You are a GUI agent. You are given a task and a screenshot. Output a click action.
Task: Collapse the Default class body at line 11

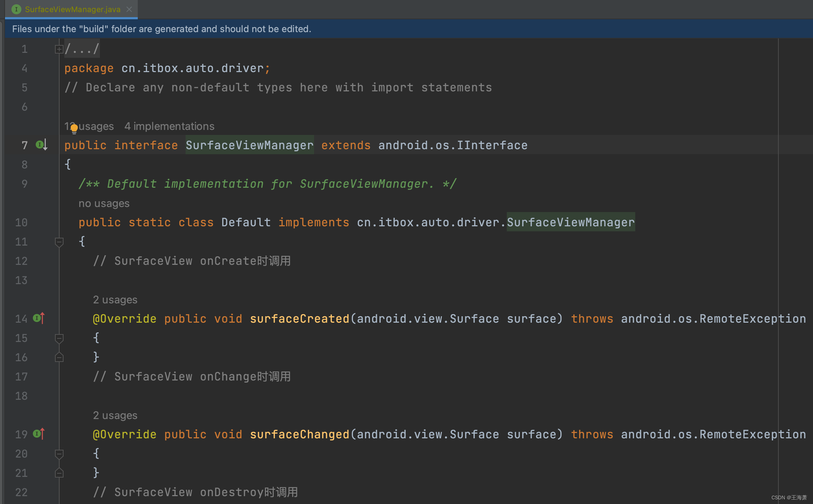click(59, 242)
